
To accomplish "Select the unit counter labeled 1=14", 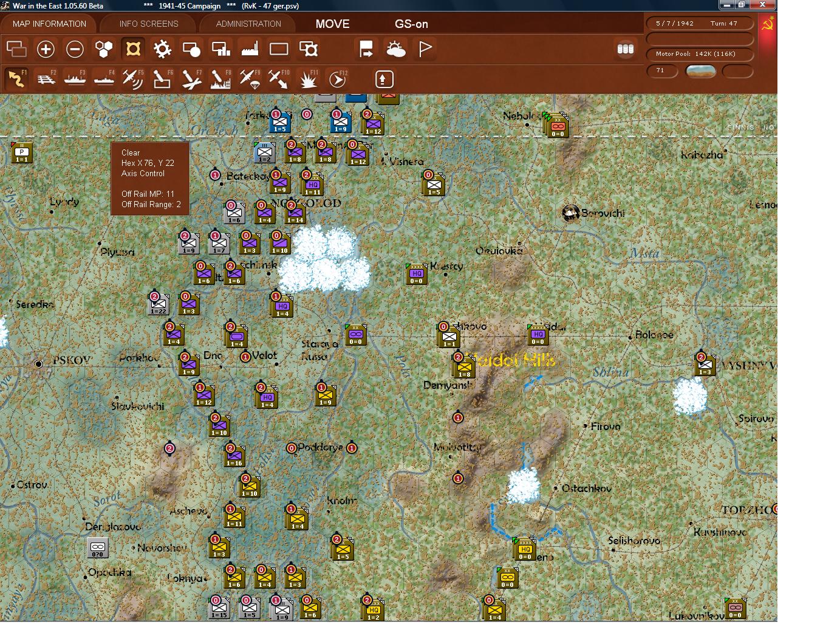I will coord(295,213).
